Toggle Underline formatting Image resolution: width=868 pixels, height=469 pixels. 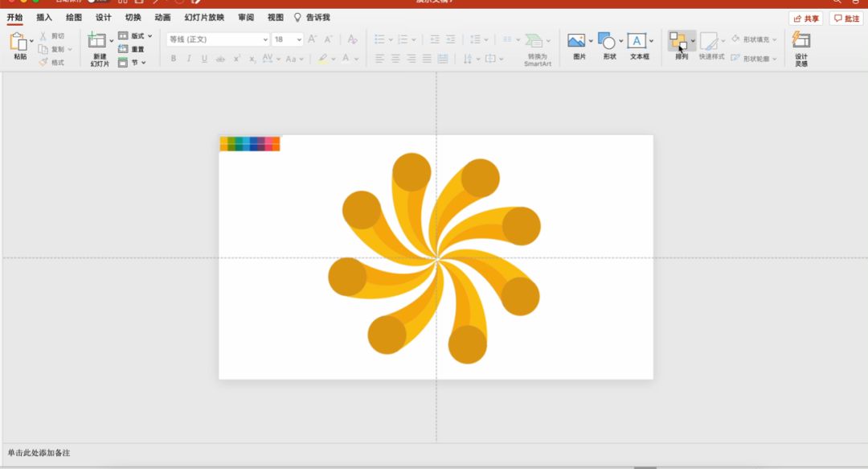click(x=204, y=58)
